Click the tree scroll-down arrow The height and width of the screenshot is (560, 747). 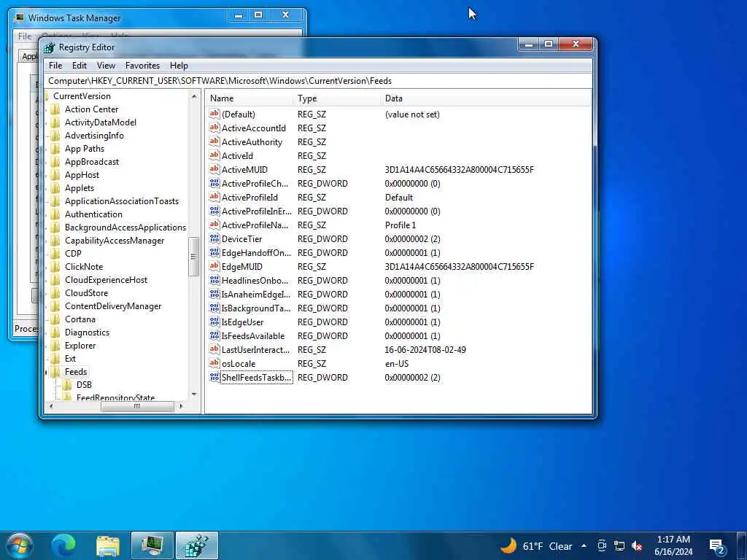[194, 394]
